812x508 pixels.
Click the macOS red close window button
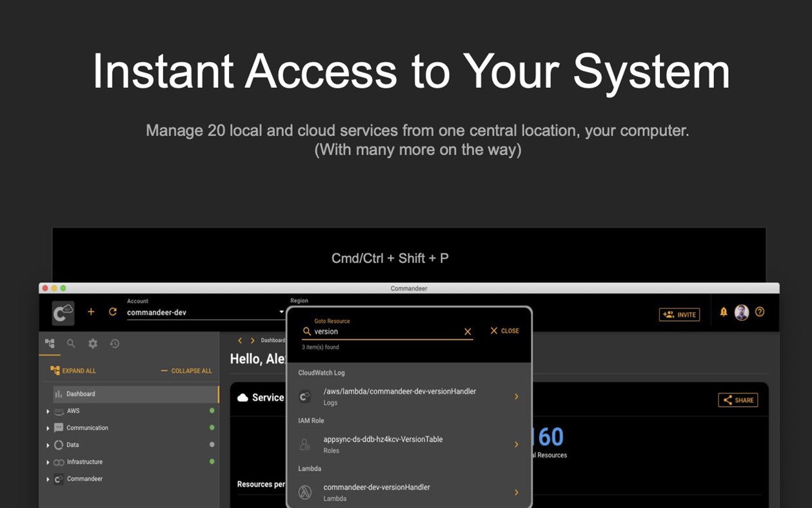tap(45, 289)
